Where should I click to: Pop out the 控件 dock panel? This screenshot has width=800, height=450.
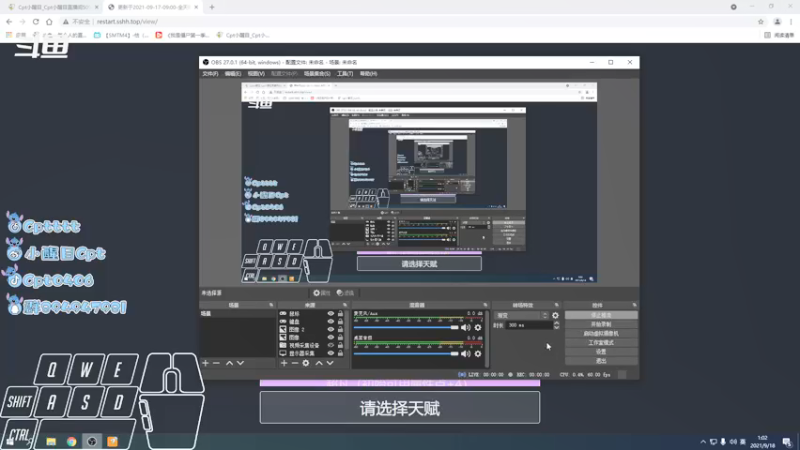634,305
